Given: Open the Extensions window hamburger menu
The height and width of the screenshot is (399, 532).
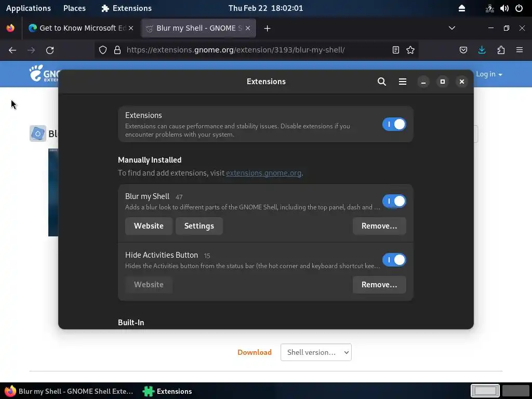Looking at the screenshot, I should click(403, 82).
